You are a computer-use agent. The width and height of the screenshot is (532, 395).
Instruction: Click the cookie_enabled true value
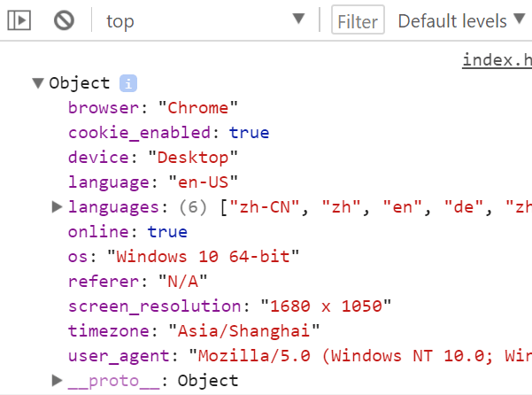tap(249, 133)
